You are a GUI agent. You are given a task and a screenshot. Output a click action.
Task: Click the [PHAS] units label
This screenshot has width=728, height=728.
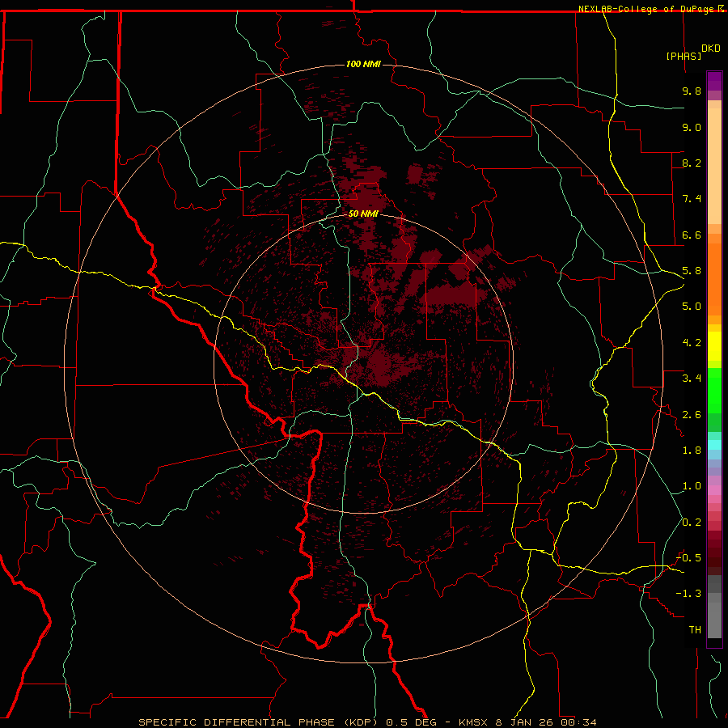pyautogui.click(x=684, y=56)
